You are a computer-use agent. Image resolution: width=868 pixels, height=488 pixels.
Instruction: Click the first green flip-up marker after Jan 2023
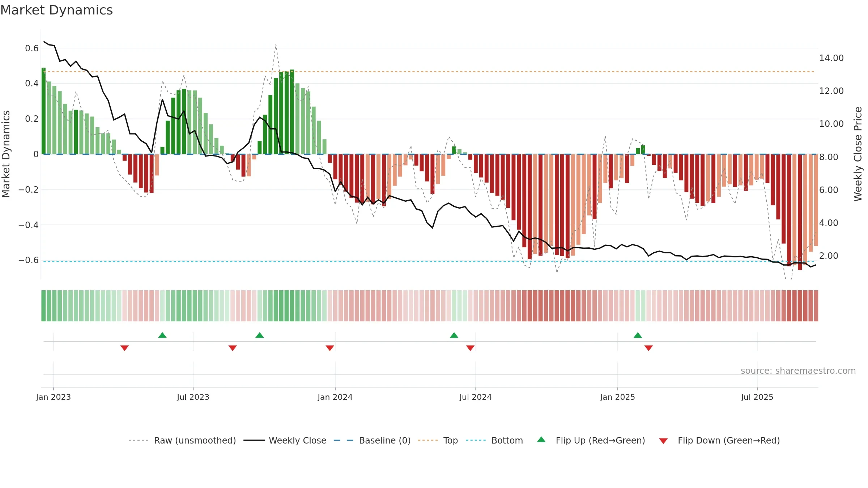pos(162,335)
